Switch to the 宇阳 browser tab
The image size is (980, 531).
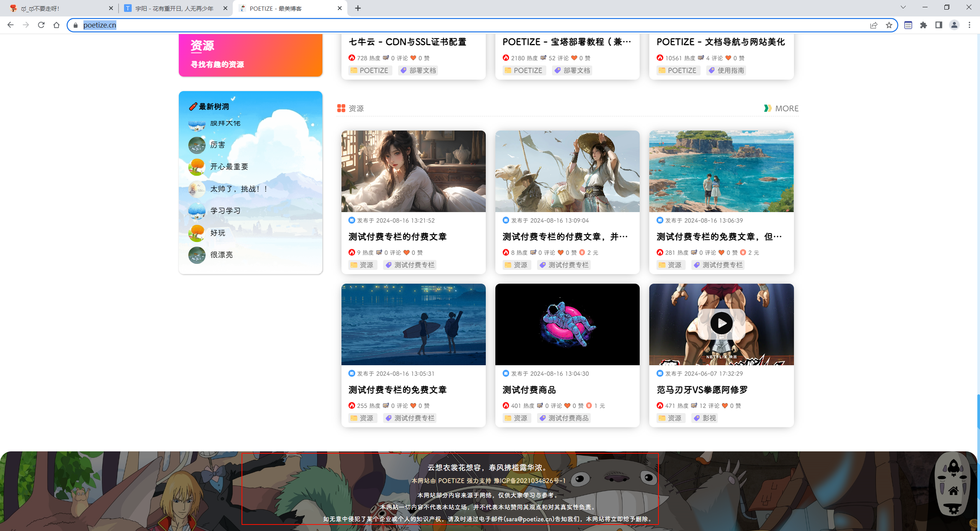[175, 8]
